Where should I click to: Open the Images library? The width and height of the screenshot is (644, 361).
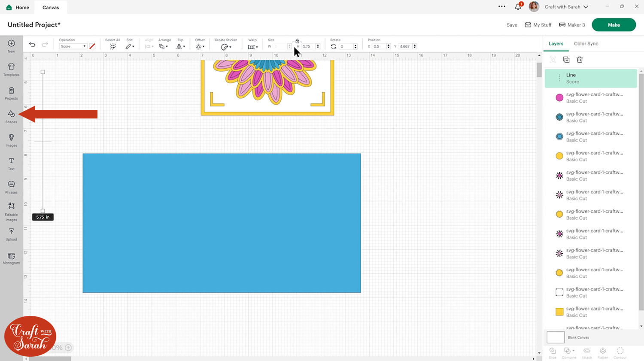coord(11,140)
